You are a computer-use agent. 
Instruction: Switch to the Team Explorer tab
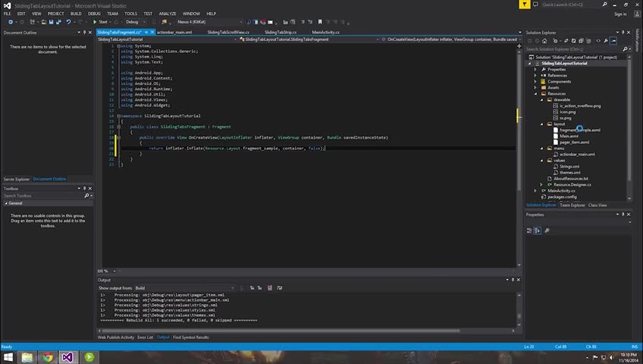[572, 206]
